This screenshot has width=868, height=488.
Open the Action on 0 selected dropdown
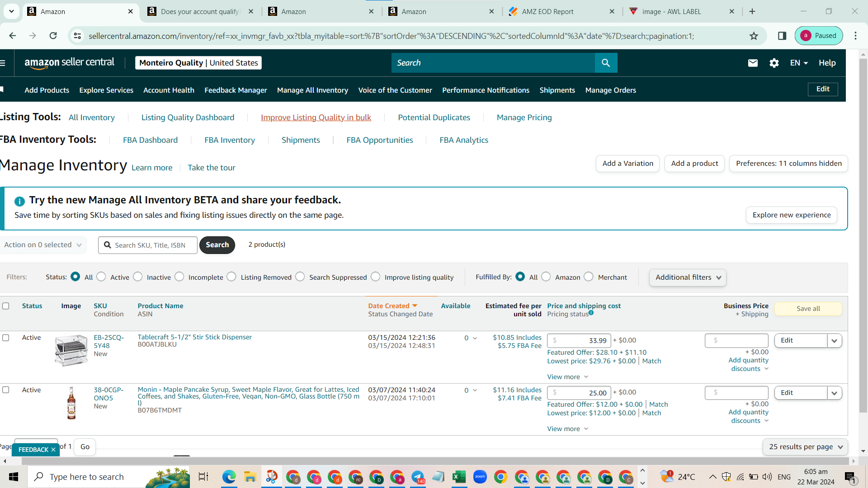[x=43, y=245]
